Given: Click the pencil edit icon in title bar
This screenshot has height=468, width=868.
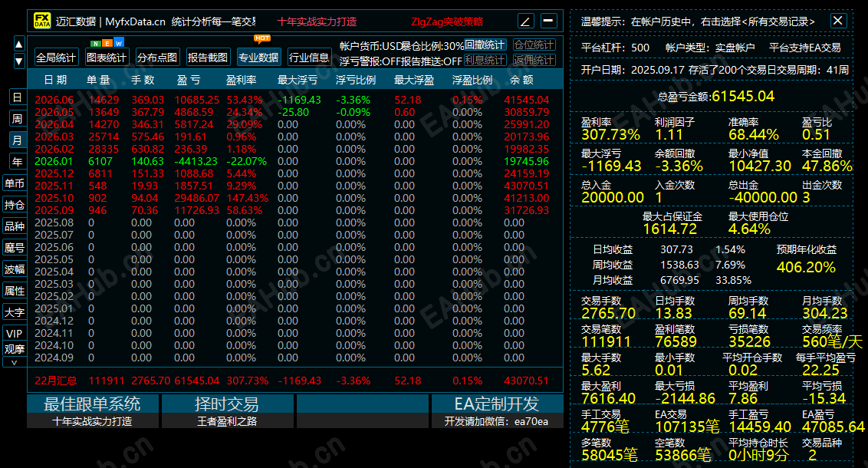Looking at the screenshot, I should coord(526,21).
